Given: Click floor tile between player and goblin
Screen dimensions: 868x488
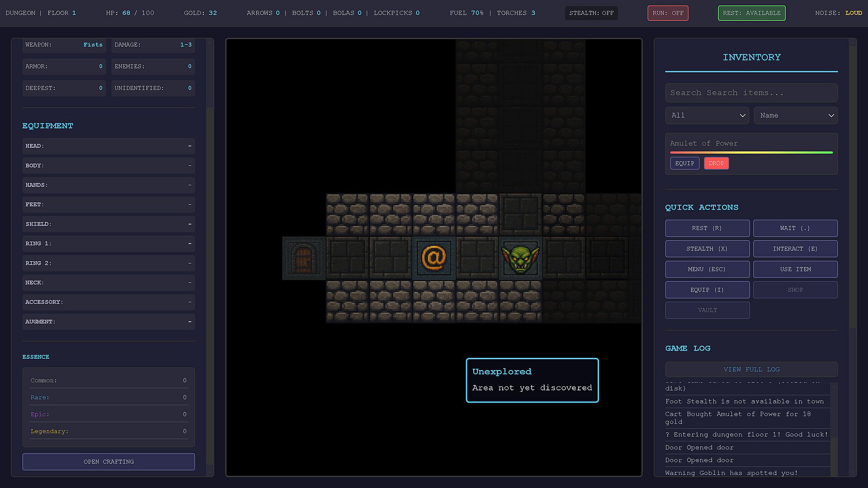Looking at the screenshot, I should pyautogui.click(x=477, y=258).
